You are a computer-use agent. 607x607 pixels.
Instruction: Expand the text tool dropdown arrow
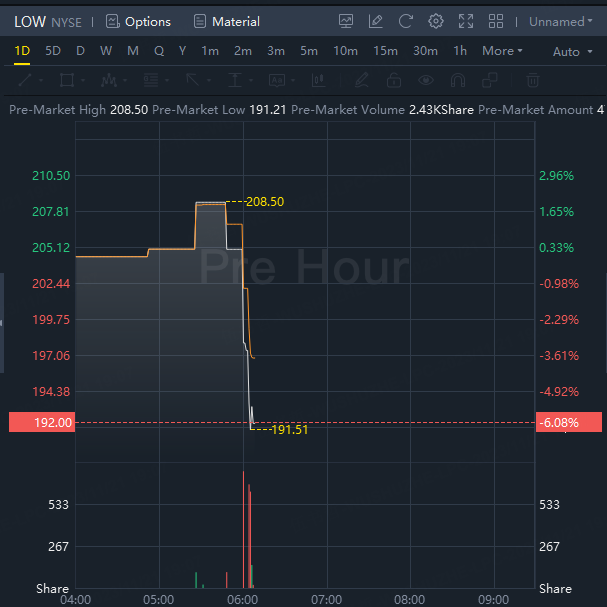(x=293, y=81)
